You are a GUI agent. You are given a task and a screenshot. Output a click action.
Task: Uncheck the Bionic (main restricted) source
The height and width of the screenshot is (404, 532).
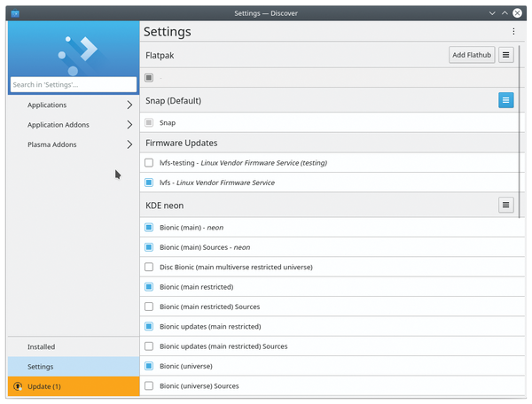click(149, 287)
